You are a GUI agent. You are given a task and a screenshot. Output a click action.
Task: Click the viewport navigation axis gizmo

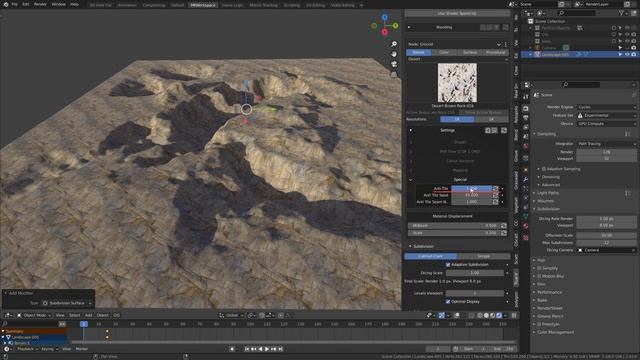[384, 25]
